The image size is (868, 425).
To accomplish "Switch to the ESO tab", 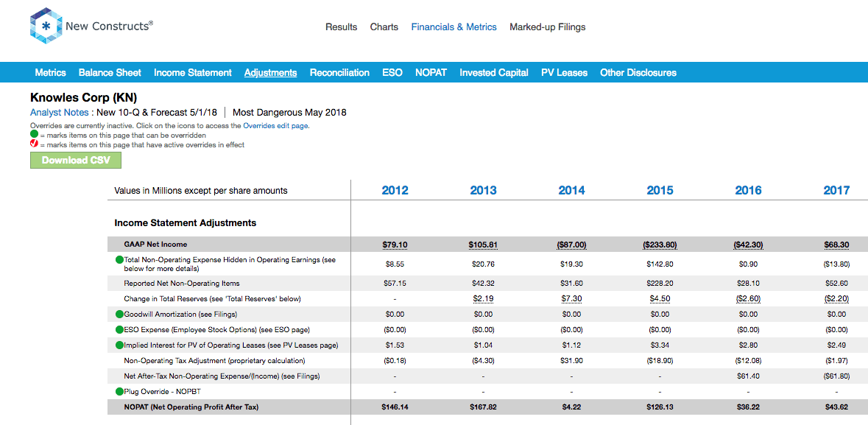I will [392, 73].
